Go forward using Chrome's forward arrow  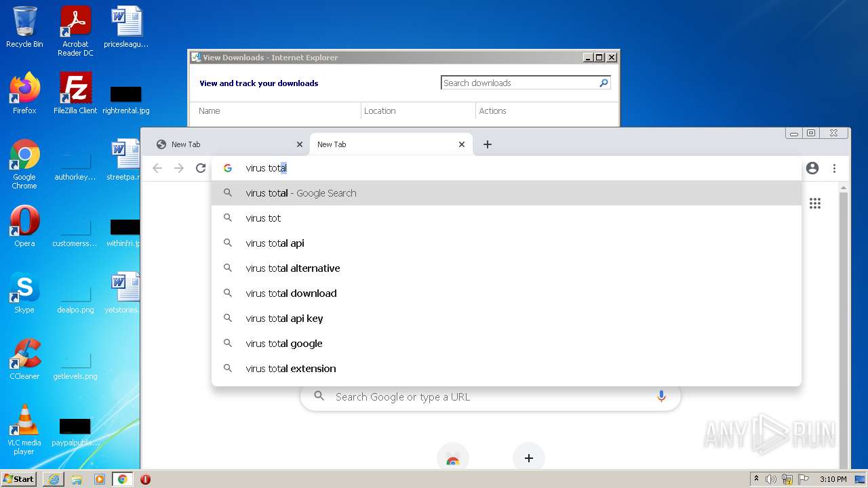click(179, 168)
